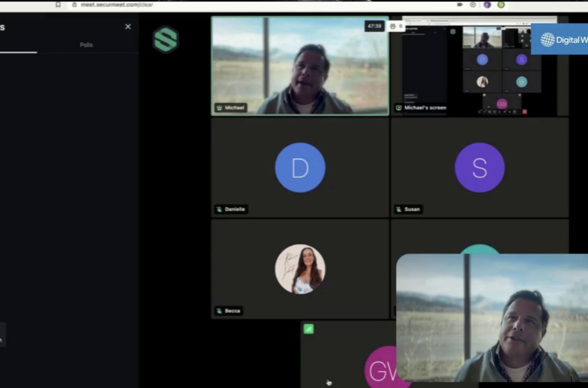This screenshot has height=388, width=588.
Task: Switch to the Polls tab
Action: point(86,45)
